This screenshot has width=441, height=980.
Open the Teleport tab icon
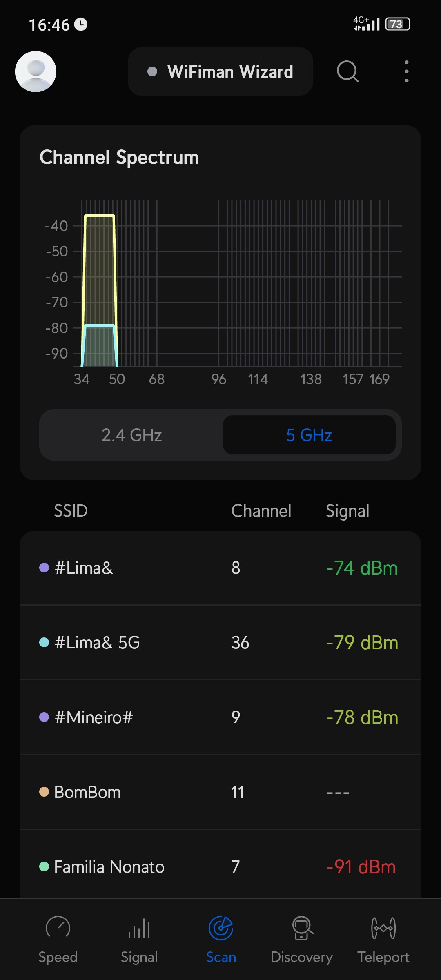pos(383,928)
